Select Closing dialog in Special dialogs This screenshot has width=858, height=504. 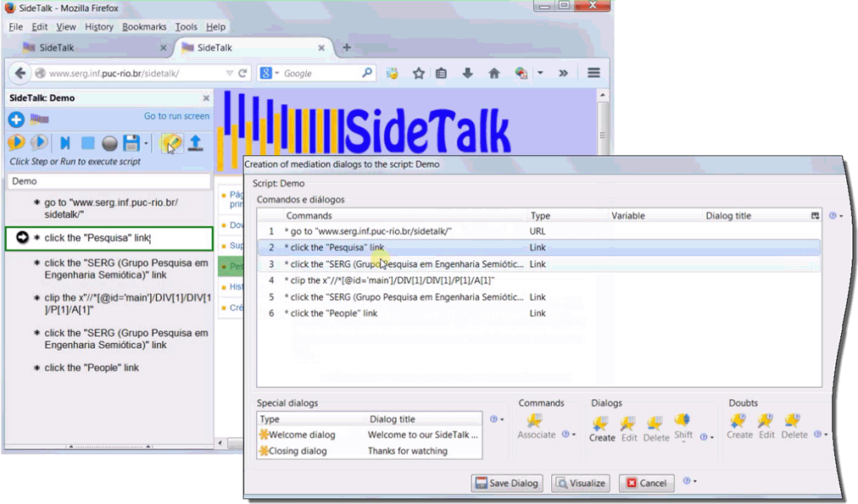[370, 451]
